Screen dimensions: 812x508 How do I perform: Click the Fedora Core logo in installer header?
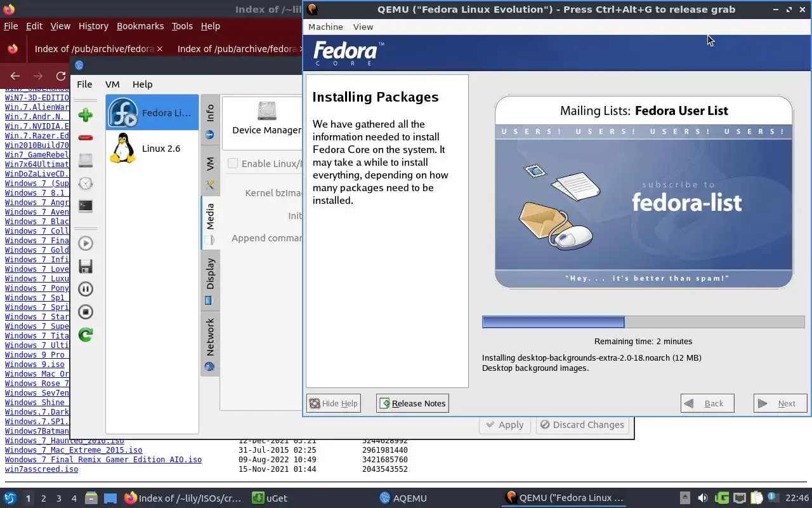348,53
